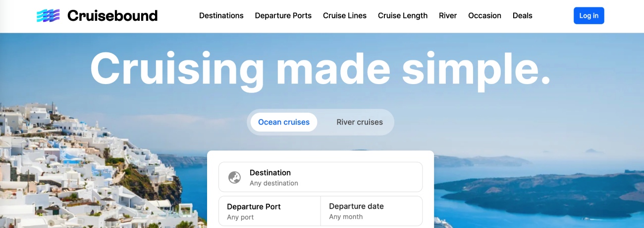Screen dimensions: 644x228
Task: Switch to River cruises
Action: pos(360,122)
